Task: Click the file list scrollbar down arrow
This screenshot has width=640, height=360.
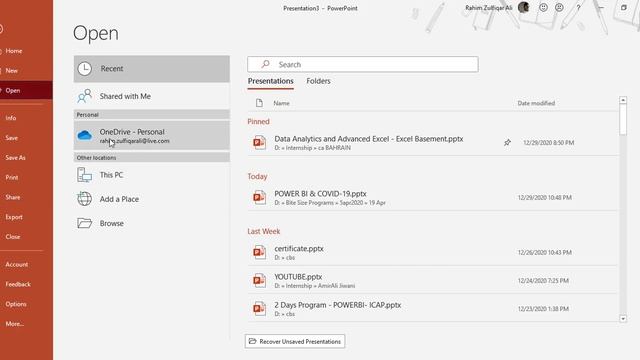Action: [623, 319]
